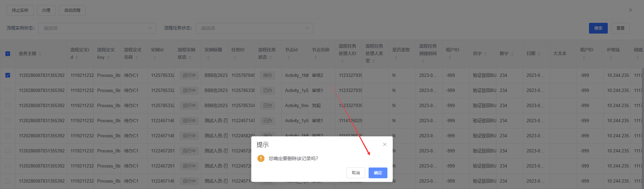Click the sort icon under 流程定义key header

(108, 57)
